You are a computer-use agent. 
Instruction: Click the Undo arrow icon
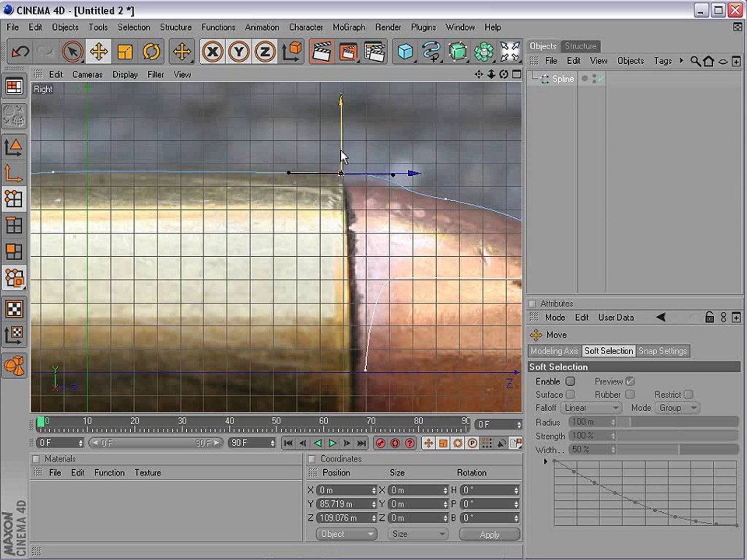click(21, 52)
